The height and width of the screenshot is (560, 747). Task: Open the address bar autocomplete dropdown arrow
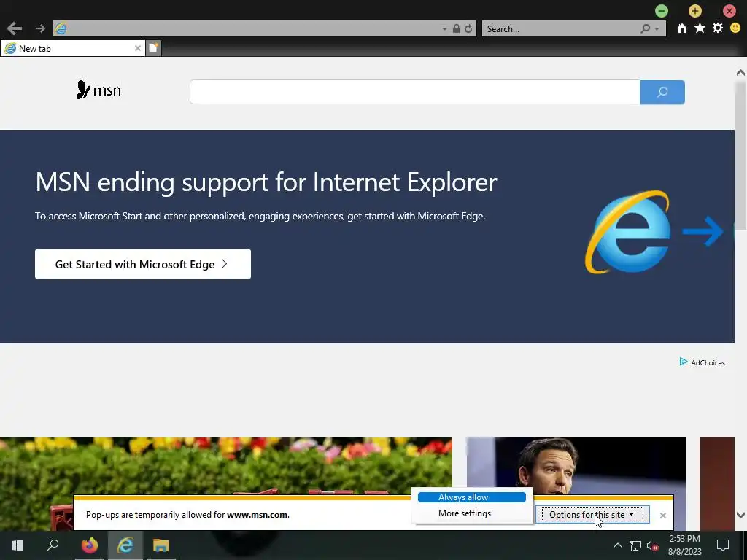tap(444, 28)
